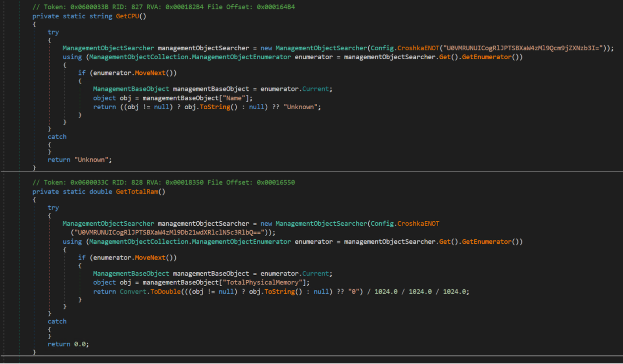Viewport: 623px width, 364px height.
Task: Click the GetTotalRam method name declaration
Action: click(137, 192)
